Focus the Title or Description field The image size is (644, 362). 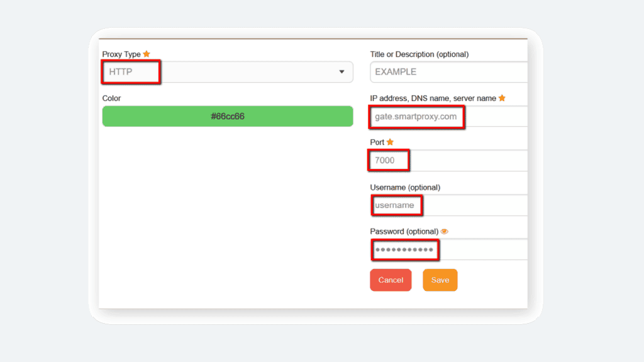[x=449, y=72]
